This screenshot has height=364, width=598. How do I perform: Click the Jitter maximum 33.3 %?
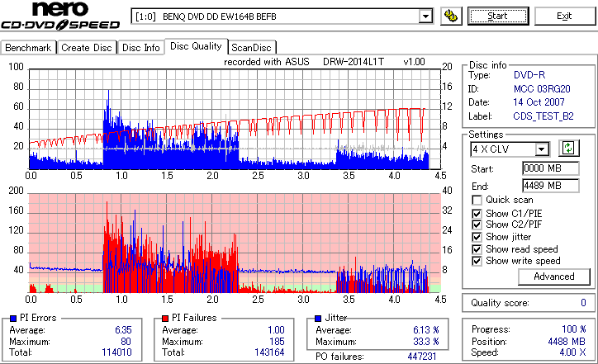pyautogui.click(x=426, y=342)
